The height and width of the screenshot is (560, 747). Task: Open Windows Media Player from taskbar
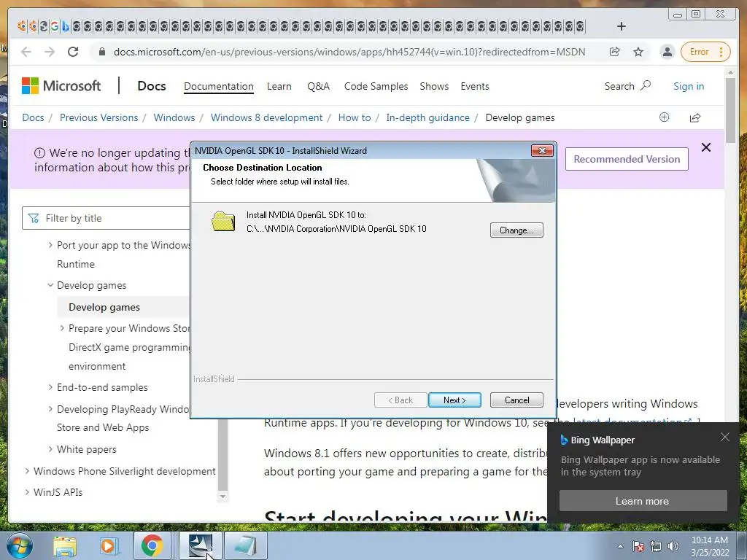point(108,546)
